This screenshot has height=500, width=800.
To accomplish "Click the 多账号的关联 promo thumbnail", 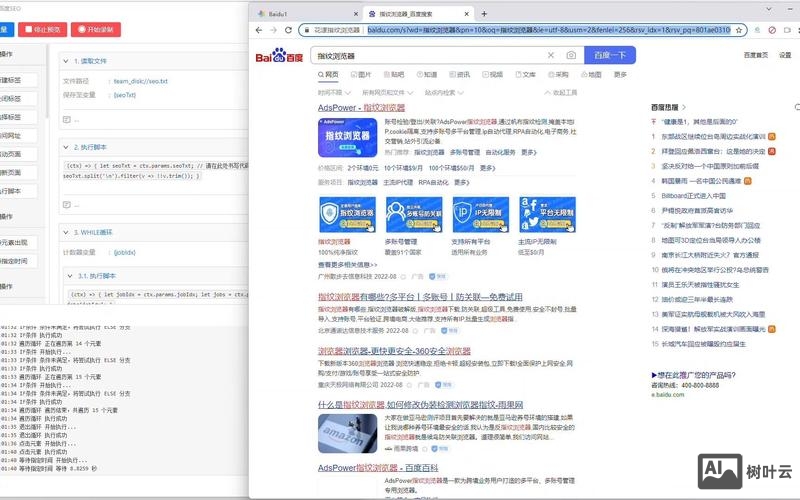I will (x=414, y=215).
